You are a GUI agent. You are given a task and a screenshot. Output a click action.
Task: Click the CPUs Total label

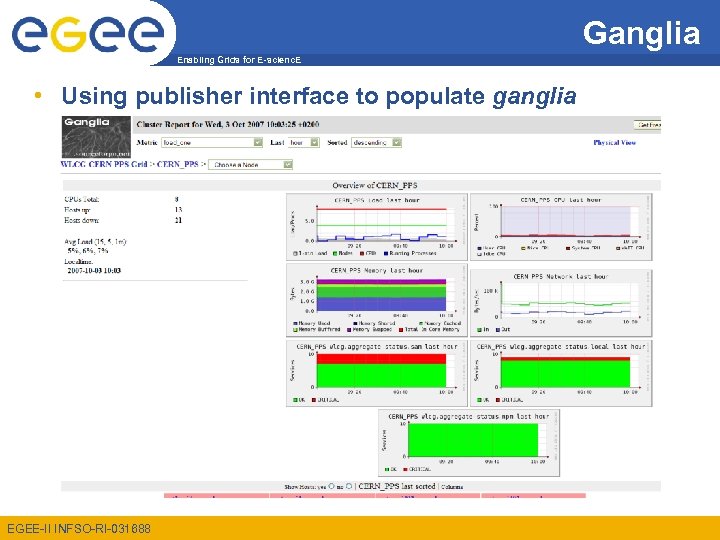click(82, 199)
